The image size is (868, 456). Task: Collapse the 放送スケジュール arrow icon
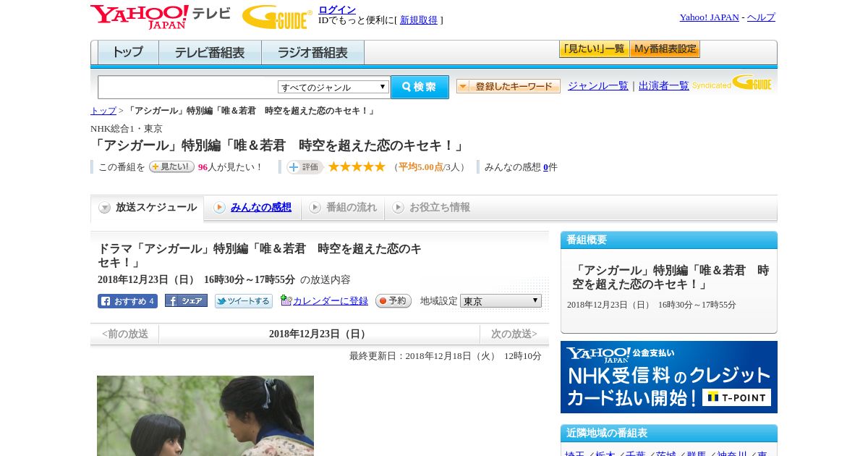[105, 208]
